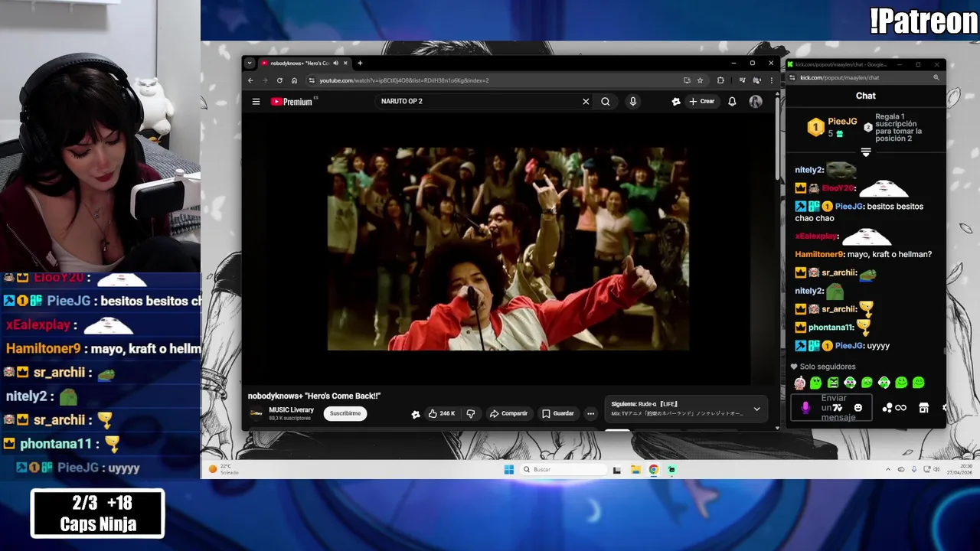Insert the first pink astronaut emote
The width and height of the screenshot is (980, 551).
799,383
